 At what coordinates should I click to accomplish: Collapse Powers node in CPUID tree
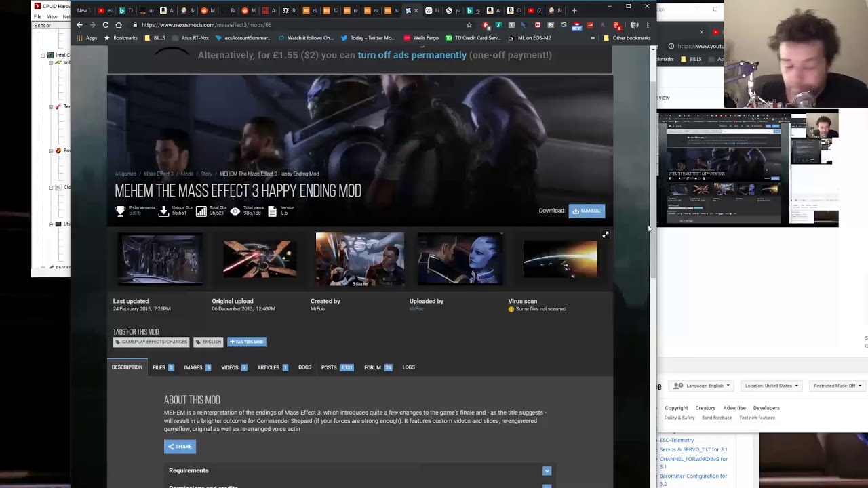[50, 150]
